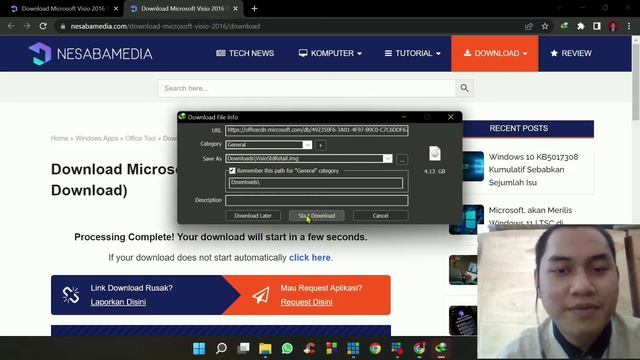Click the Download Later button
Screen dimensions: 640x360
pos(253,216)
